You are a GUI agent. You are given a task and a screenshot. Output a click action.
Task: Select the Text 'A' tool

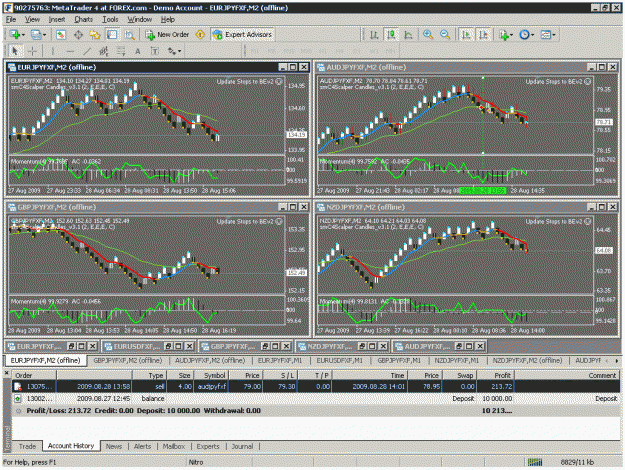tap(138, 51)
